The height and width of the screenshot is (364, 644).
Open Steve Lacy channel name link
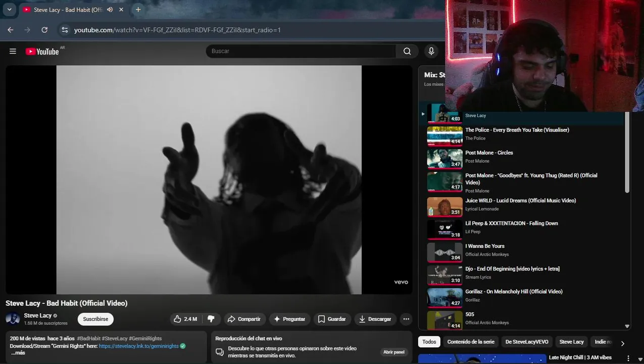38,315
